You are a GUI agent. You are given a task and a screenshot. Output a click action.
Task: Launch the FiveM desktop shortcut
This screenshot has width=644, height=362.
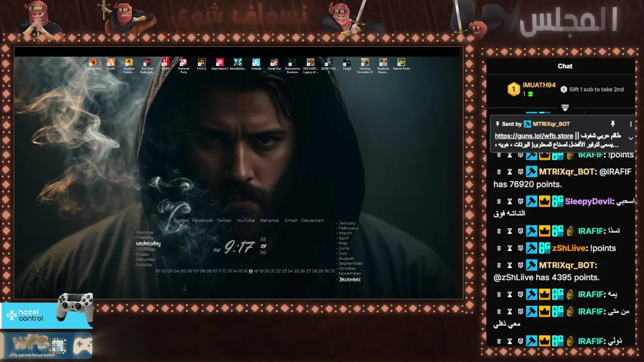[111, 64]
